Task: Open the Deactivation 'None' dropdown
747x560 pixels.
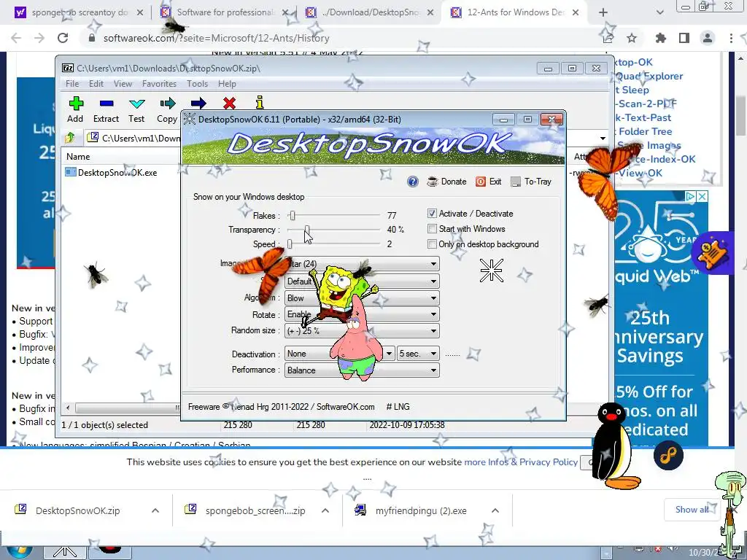Action: pos(339,354)
